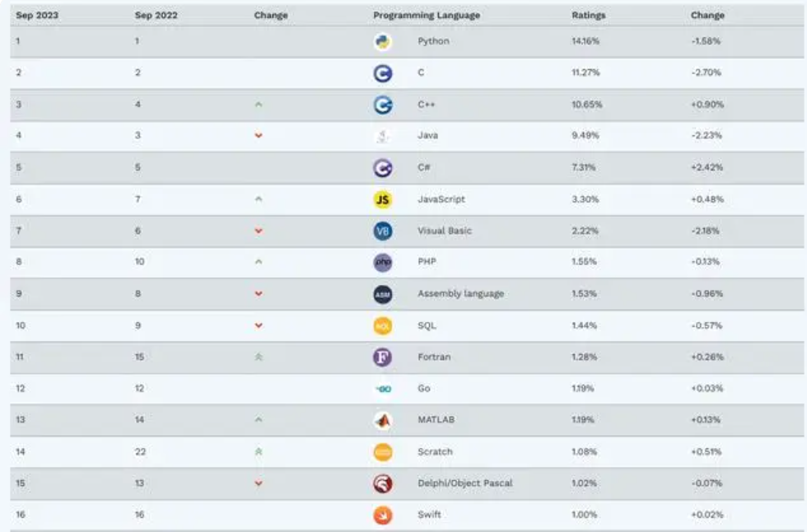Click the -2.70% change for C

point(707,72)
